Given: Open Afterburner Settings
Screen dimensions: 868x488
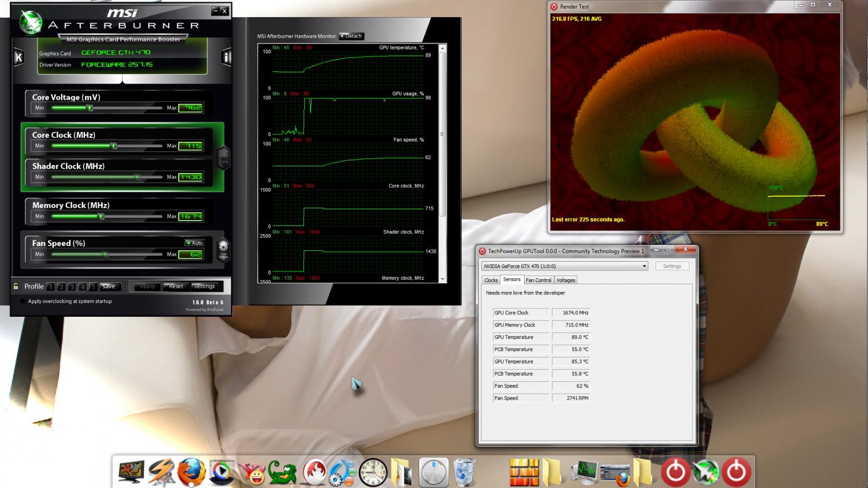Looking at the screenshot, I should 204,287.
